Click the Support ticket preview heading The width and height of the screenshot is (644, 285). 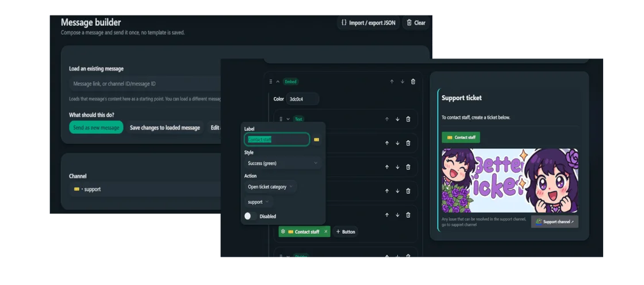click(462, 98)
